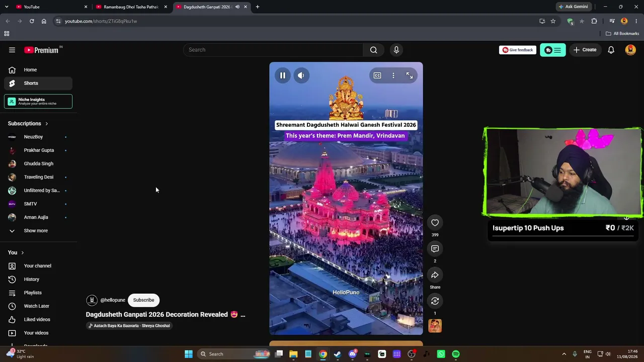
Task: Enter fullscreen for the Short
Action: tap(410, 75)
